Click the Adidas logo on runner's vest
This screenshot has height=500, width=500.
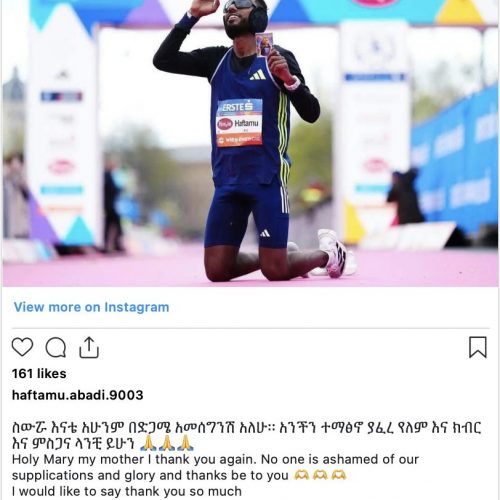click(258, 75)
